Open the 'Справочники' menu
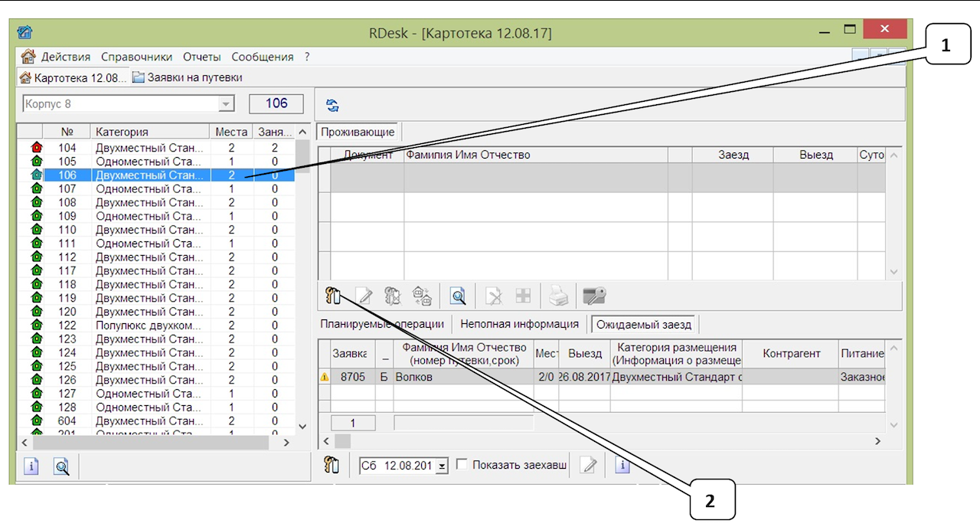The height and width of the screenshot is (530, 980). pos(136,57)
